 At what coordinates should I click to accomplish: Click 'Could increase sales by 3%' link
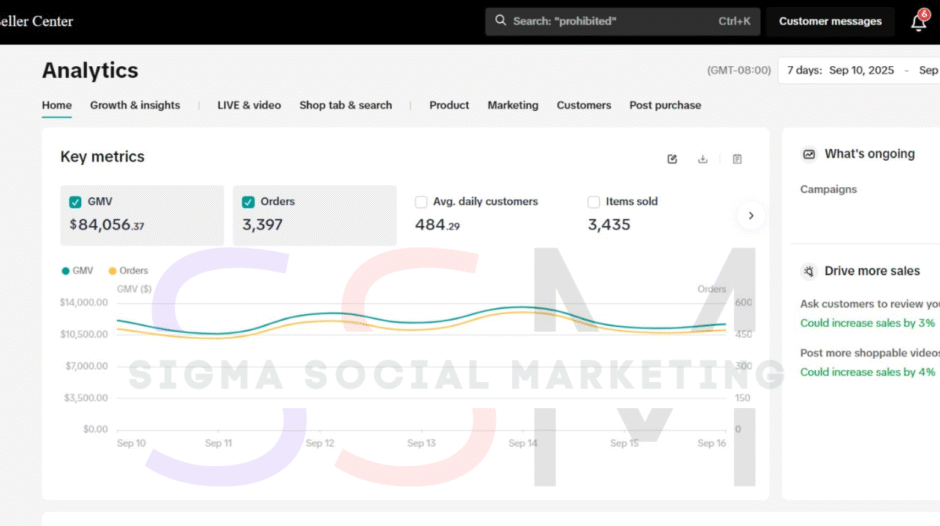(x=867, y=323)
